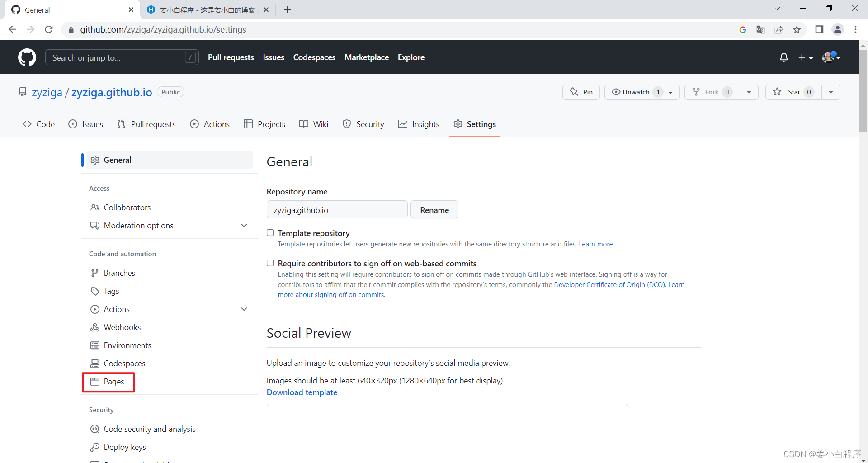Open the Download template link

pos(302,392)
